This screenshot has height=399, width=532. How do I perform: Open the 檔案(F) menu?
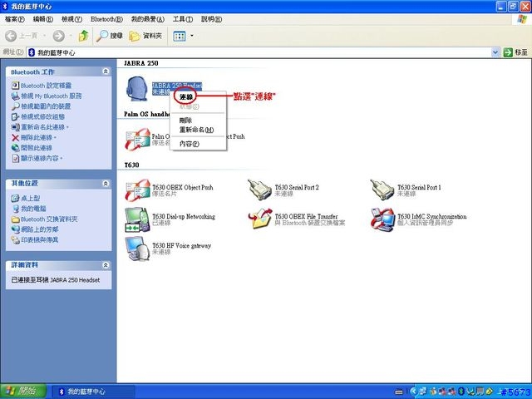(15, 19)
